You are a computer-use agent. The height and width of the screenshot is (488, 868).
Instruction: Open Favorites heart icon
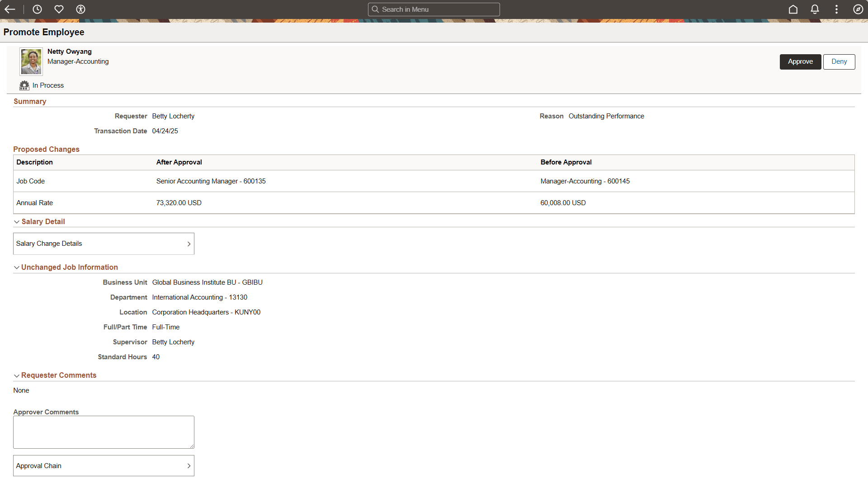tap(59, 9)
